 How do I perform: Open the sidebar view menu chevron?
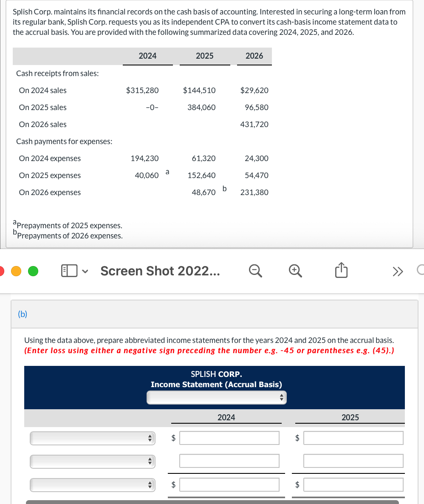point(85,271)
